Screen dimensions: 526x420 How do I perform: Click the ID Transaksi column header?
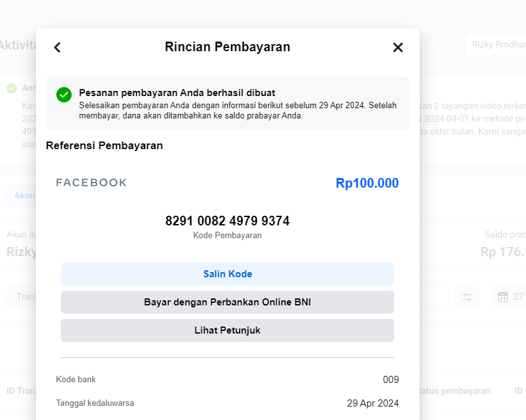point(19,391)
